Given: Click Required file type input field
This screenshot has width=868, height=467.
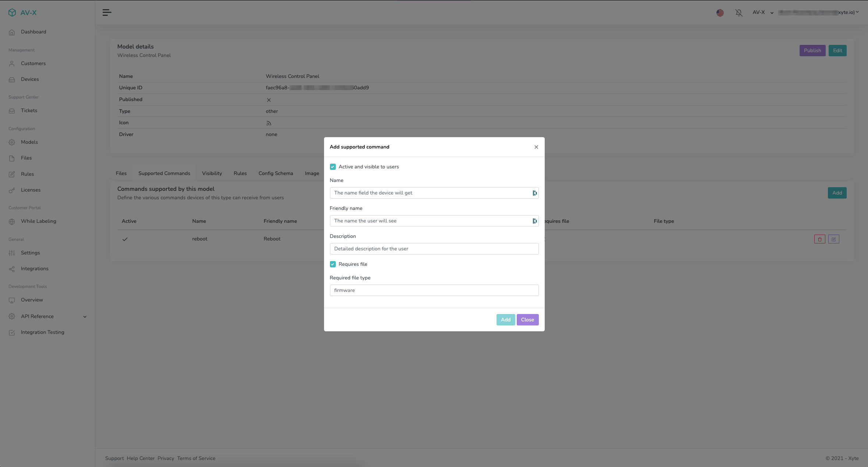Looking at the screenshot, I should click(x=434, y=290).
